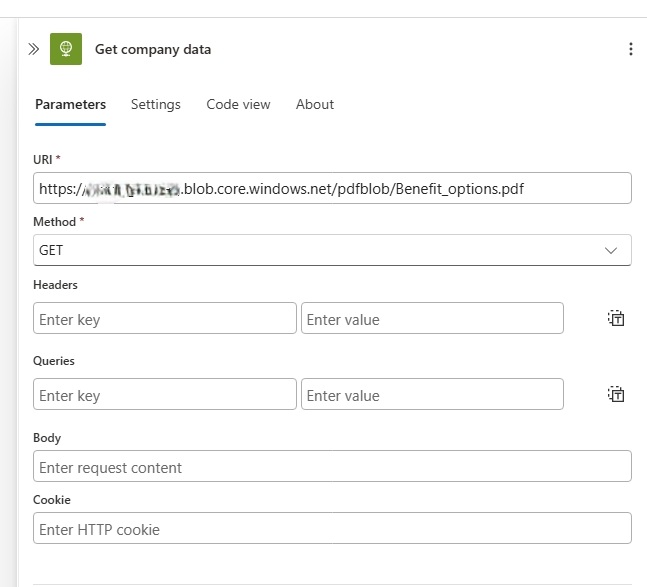647x587 pixels.
Task: Click the Get company data title
Action: click(x=153, y=50)
